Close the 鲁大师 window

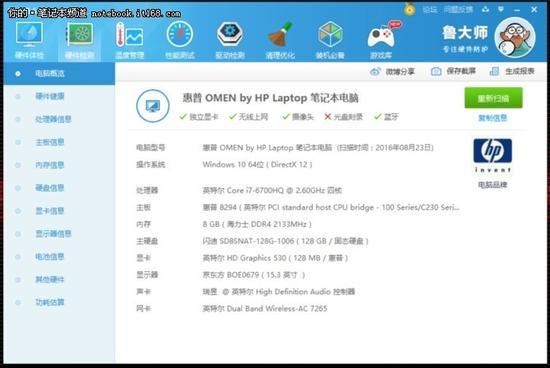click(534, 9)
